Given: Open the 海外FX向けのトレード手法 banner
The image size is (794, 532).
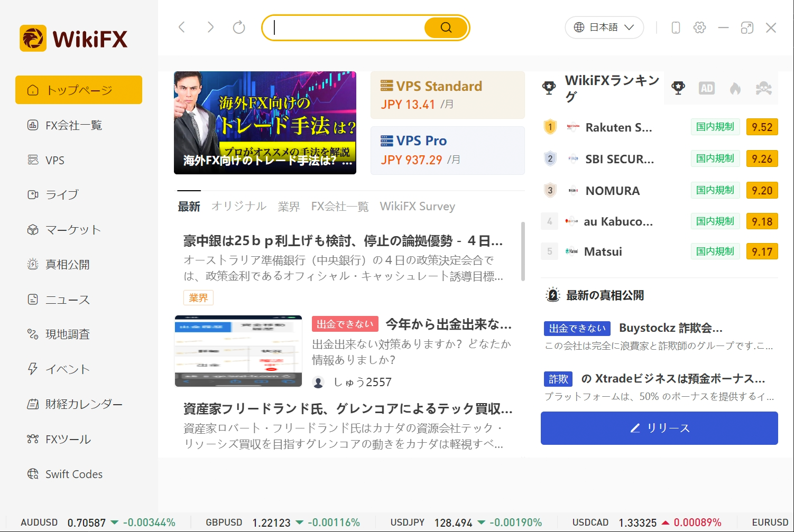Looking at the screenshot, I should 265,123.
